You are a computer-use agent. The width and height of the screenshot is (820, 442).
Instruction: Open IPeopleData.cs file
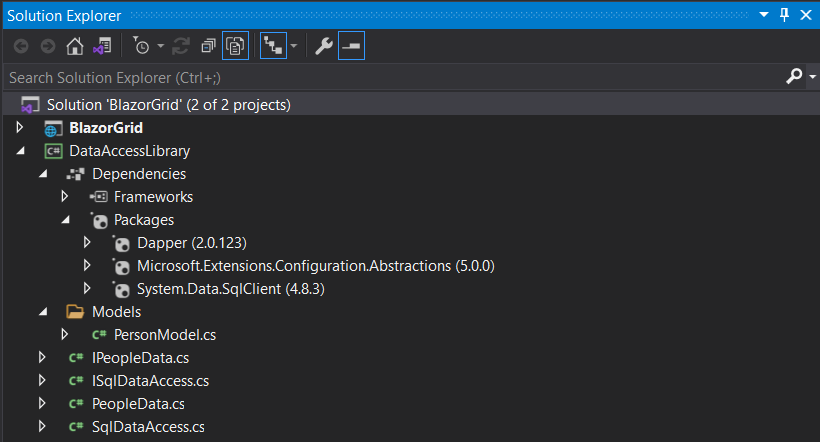point(141,358)
